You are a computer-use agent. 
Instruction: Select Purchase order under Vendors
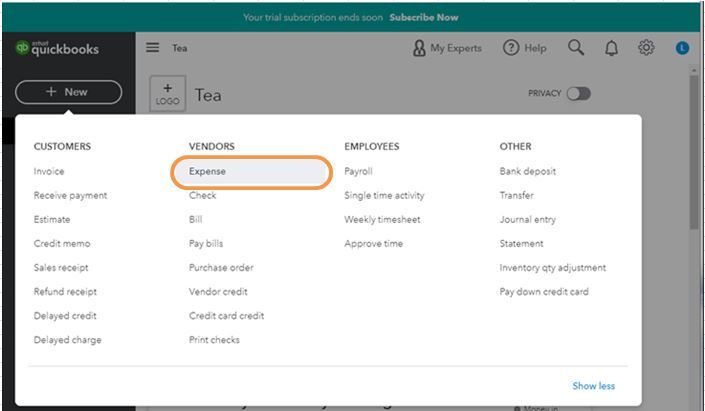221,268
